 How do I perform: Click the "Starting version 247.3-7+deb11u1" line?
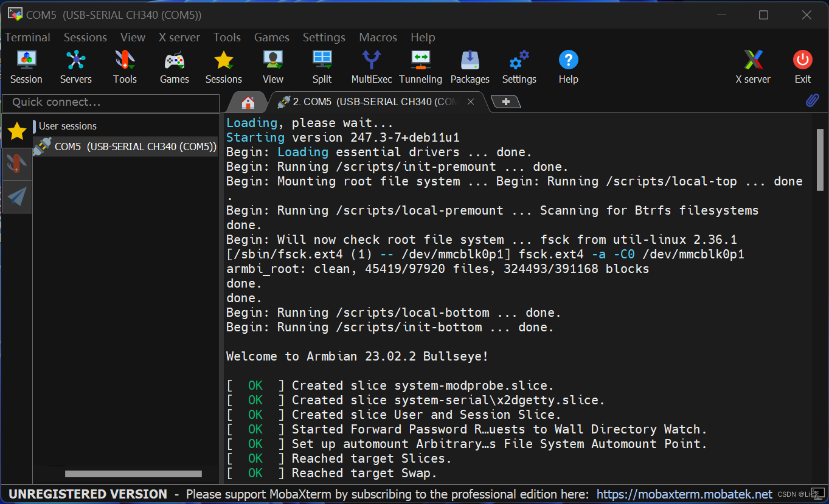(x=343, y=137)
